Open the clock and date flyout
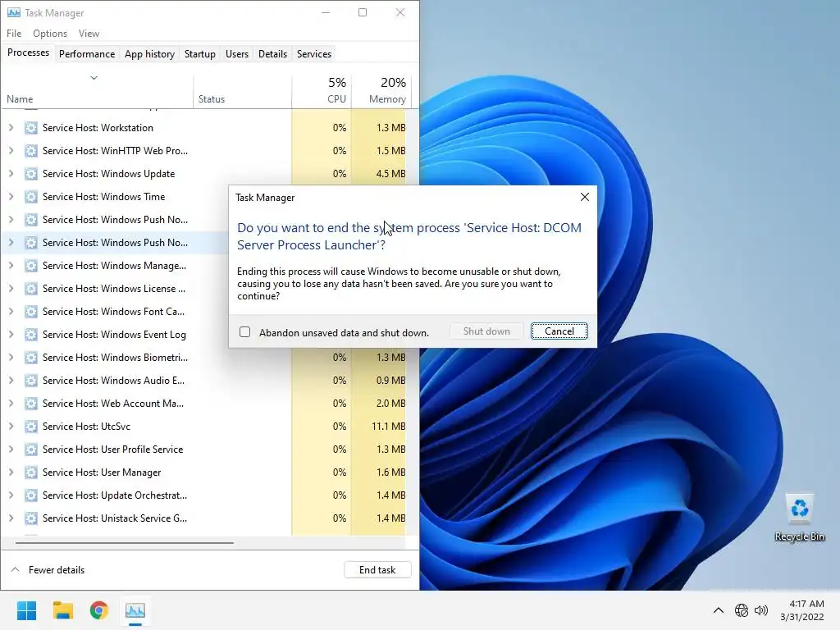The width and height of the screenshot is (840, 630). pyautogui.click(x=802, y=610)
